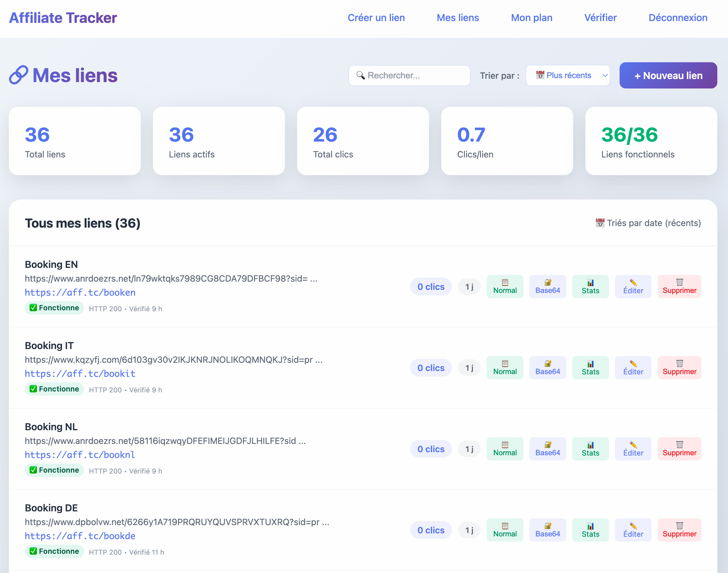Click the '0 clics' badge for Booking DE

tap(431, 530)
